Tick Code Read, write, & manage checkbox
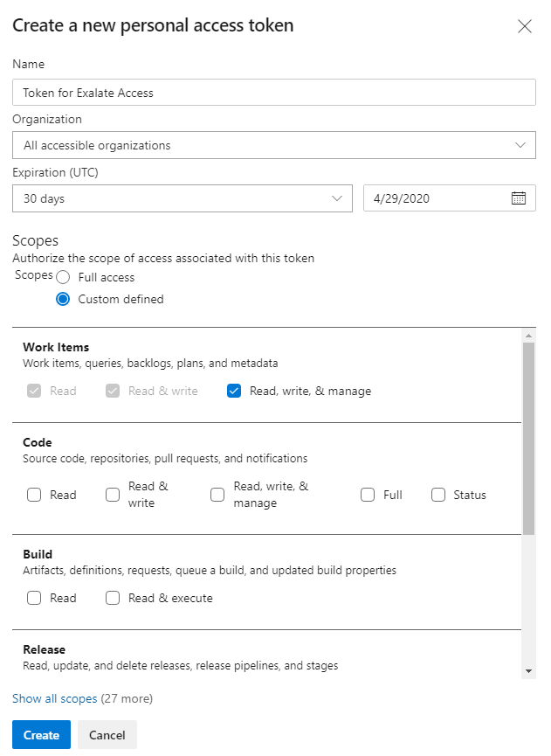Viewport: 551px width, 756px height. (217, 495)
